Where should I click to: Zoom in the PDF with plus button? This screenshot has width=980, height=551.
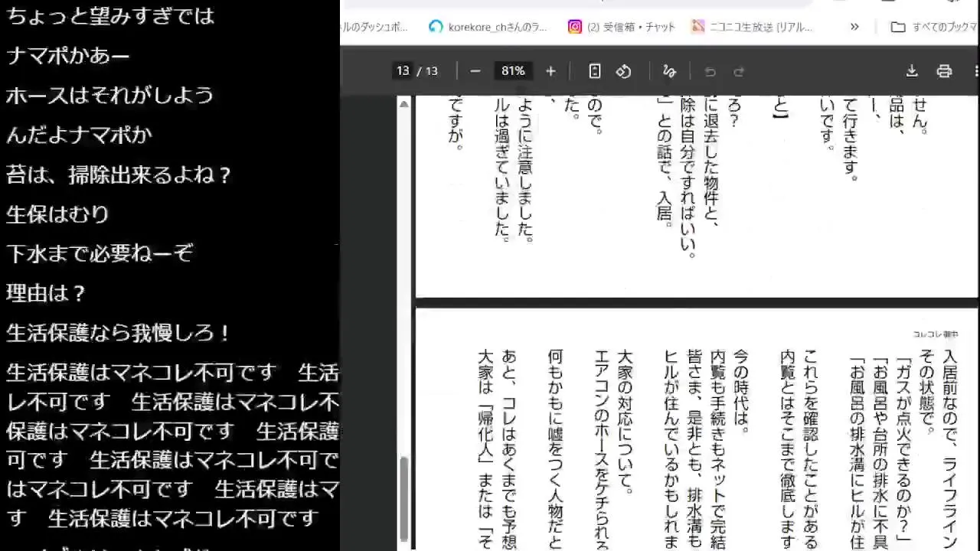[x=550, y=71]
